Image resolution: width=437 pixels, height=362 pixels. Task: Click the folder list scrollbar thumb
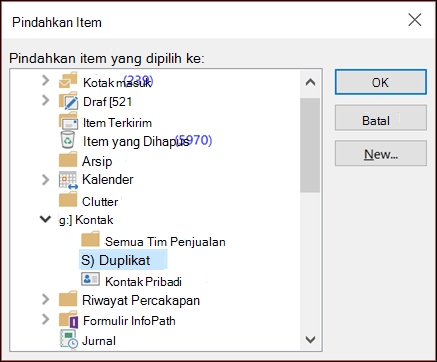point(310,145)
